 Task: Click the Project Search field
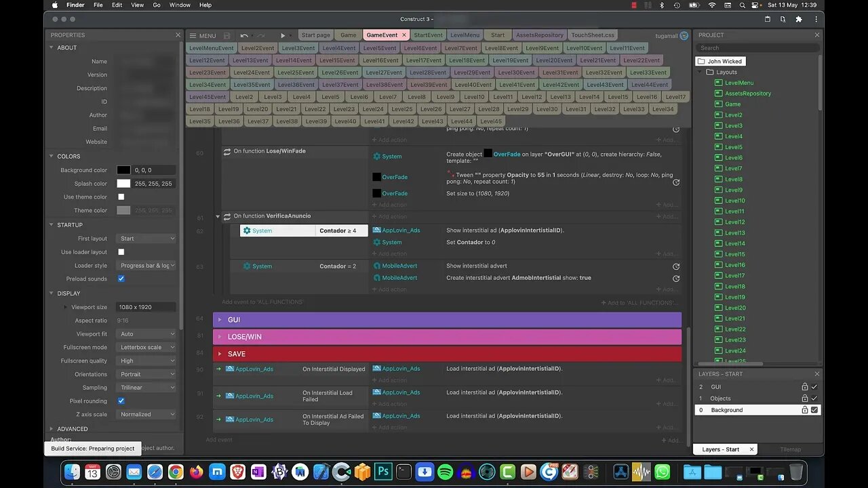click(x=757, y=48)
